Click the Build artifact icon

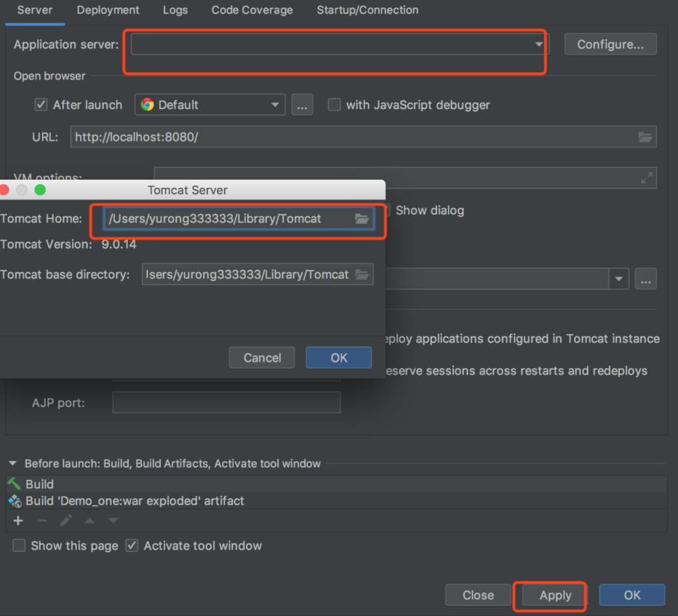15,500
